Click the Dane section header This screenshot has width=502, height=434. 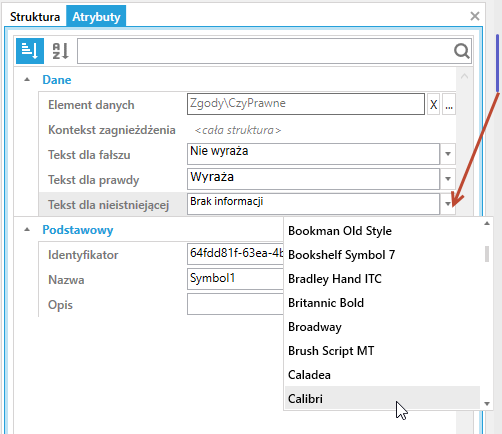click(57, 80)
